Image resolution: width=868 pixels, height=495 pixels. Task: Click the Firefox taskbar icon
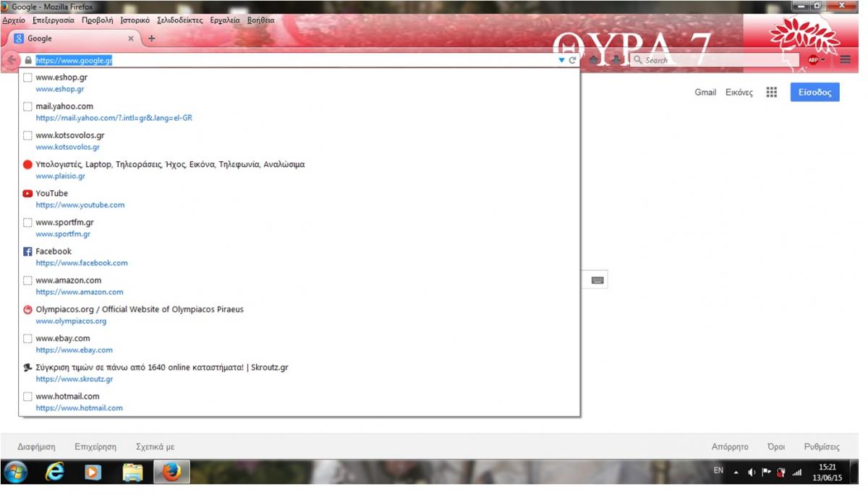171,473
